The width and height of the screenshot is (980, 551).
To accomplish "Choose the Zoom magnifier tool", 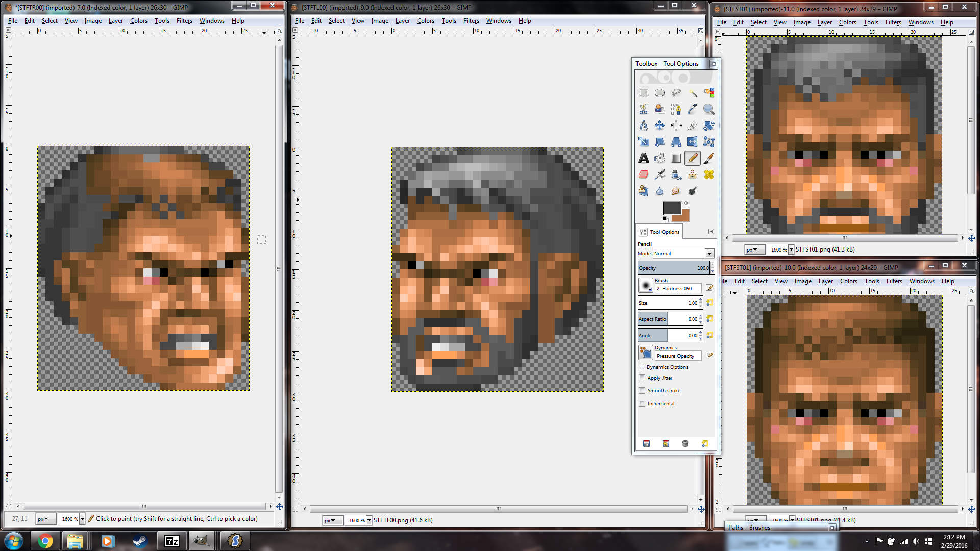I will point(708,109).
